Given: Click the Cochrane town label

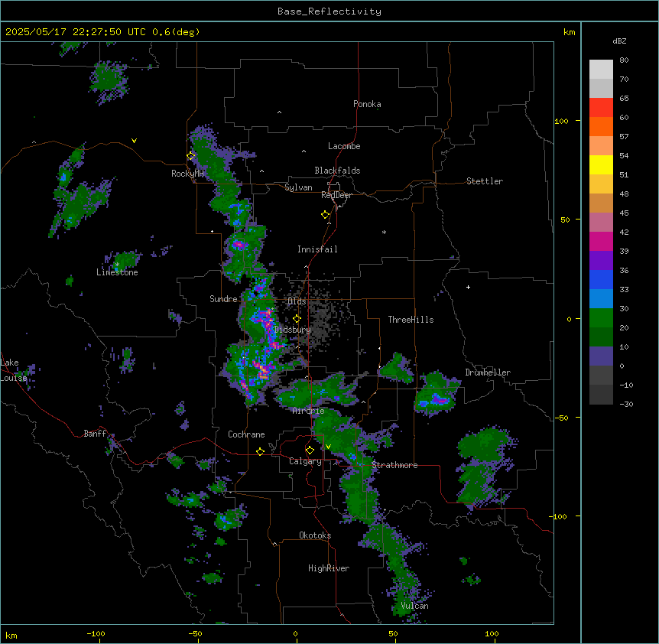Looking at the screenshot, I should (246, 434).
